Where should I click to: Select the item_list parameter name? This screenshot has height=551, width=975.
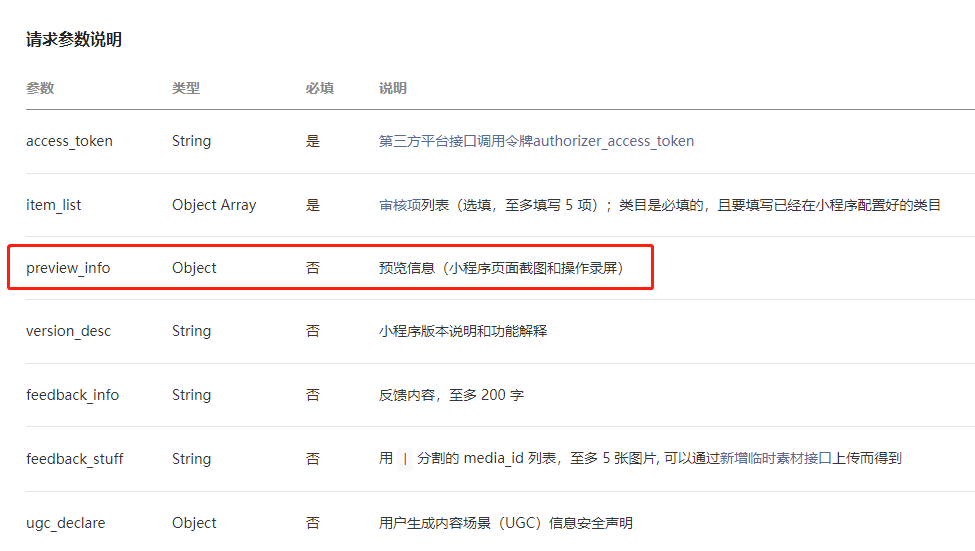(53, 205)
